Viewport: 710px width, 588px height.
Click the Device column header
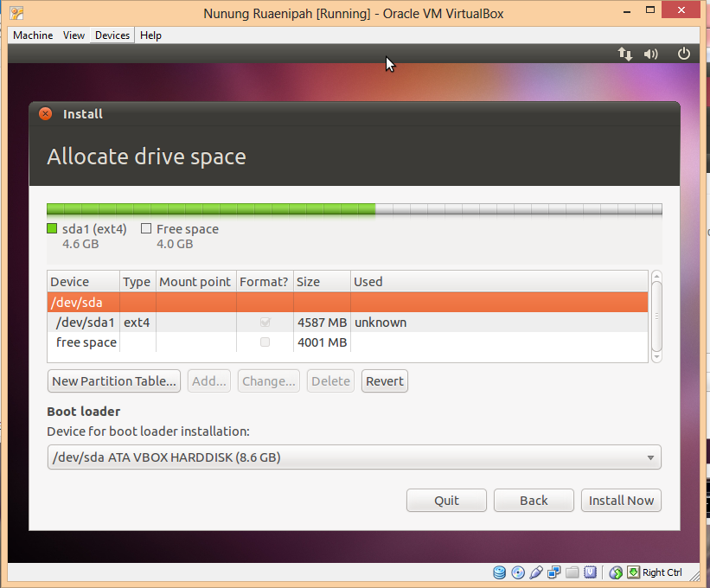[83, 282]
